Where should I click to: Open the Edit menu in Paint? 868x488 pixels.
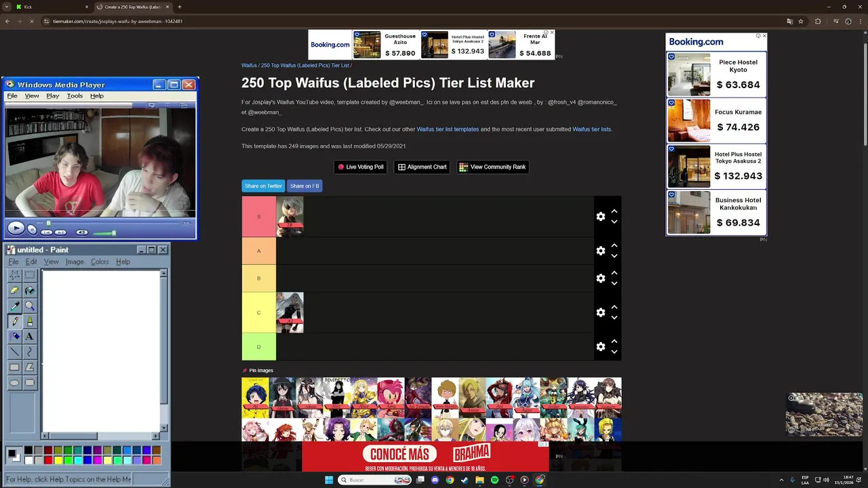[31, 262]
